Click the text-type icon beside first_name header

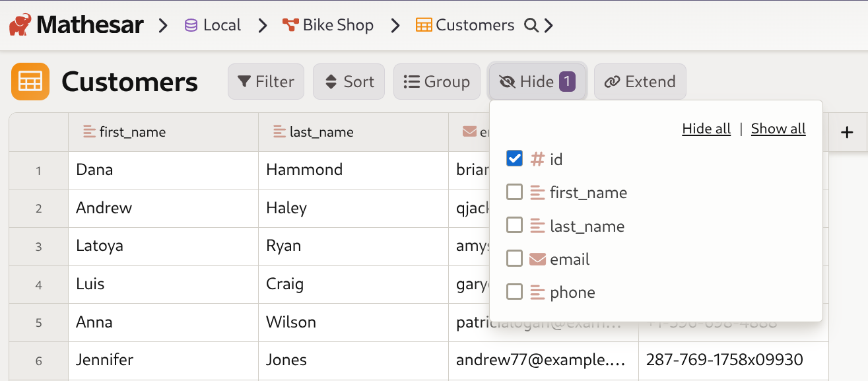89,131
